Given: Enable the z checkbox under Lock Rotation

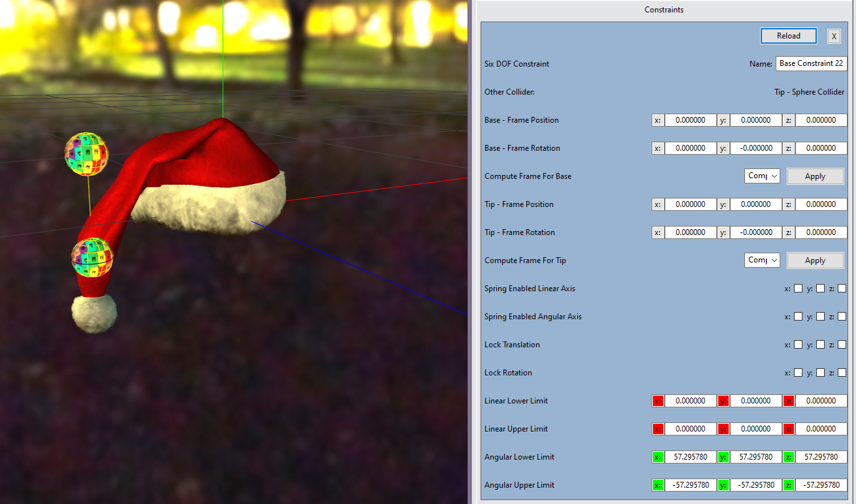Looking at the screenshot, I should 842,372.
